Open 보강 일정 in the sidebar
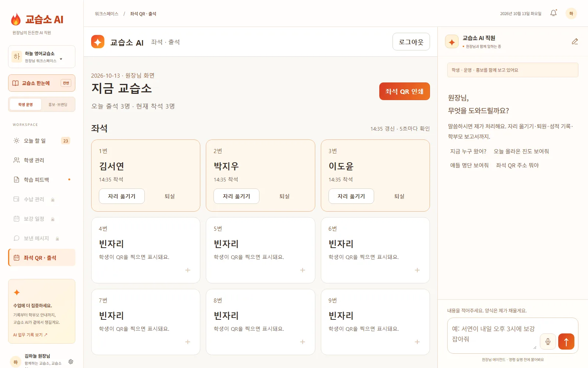 pyautogui.click(x=42, y=219)
